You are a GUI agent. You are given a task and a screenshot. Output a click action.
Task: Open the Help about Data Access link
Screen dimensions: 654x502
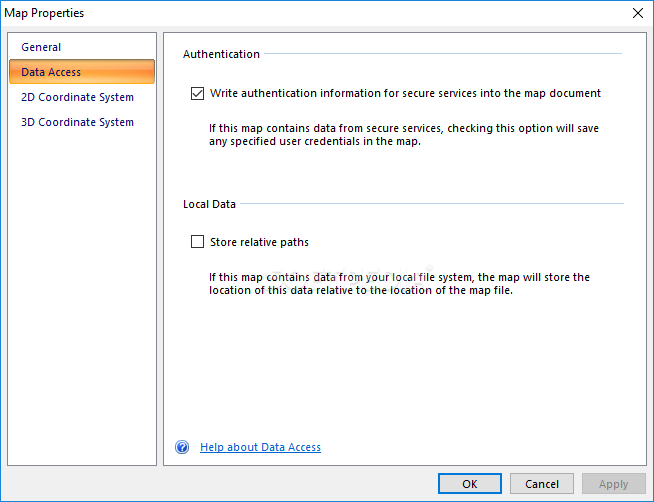click(260, 447)
